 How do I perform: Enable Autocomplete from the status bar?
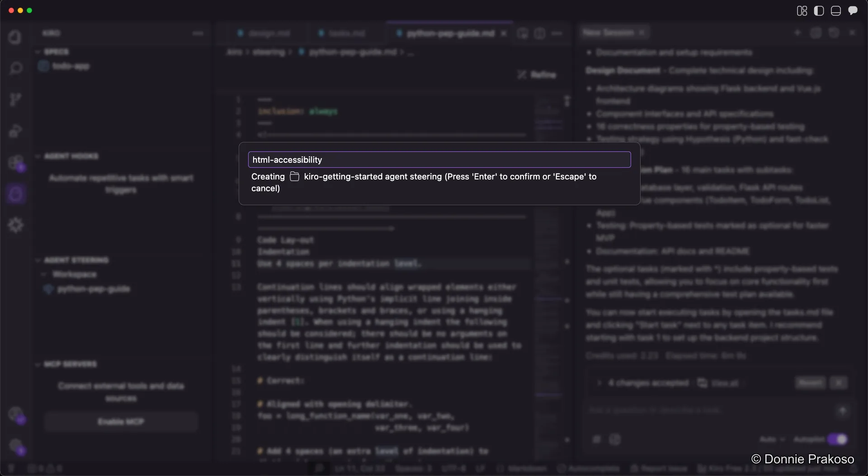point(588,469)
